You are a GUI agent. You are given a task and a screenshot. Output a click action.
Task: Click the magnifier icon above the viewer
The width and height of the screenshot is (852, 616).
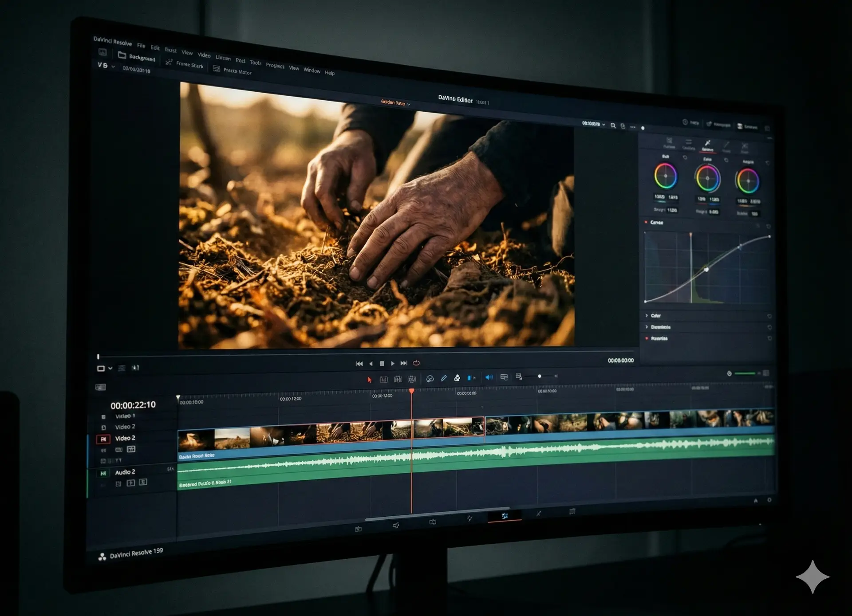pyautogui.click(x=613, y=126)
